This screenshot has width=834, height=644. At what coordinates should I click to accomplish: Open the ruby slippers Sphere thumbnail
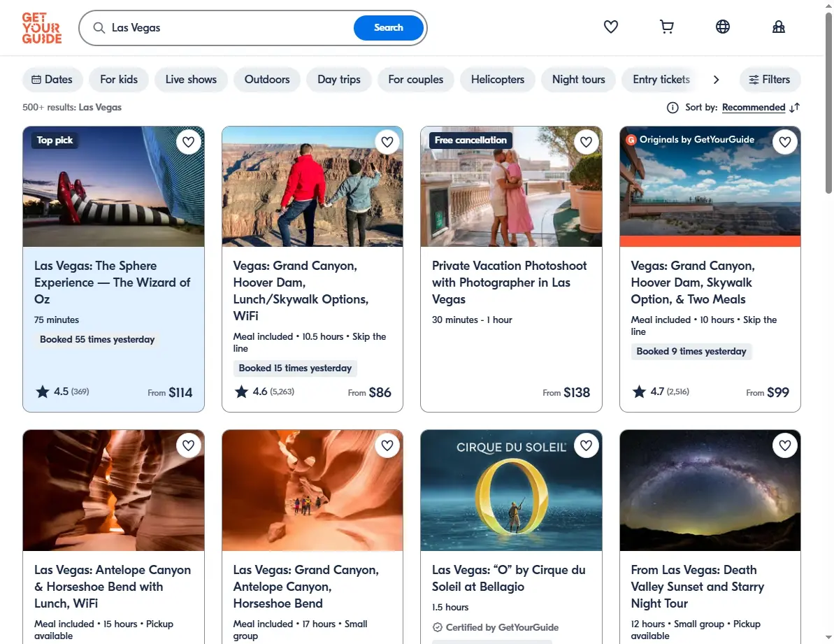(113, 187)
